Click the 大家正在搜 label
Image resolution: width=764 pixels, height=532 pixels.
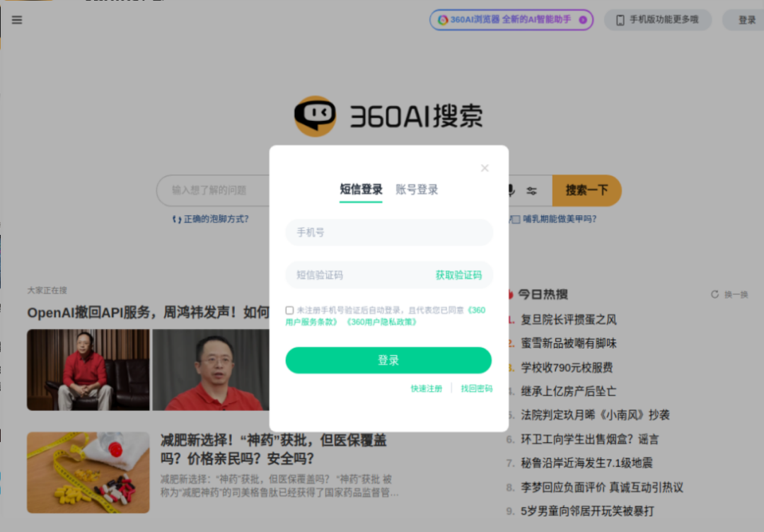pos(47,290)
